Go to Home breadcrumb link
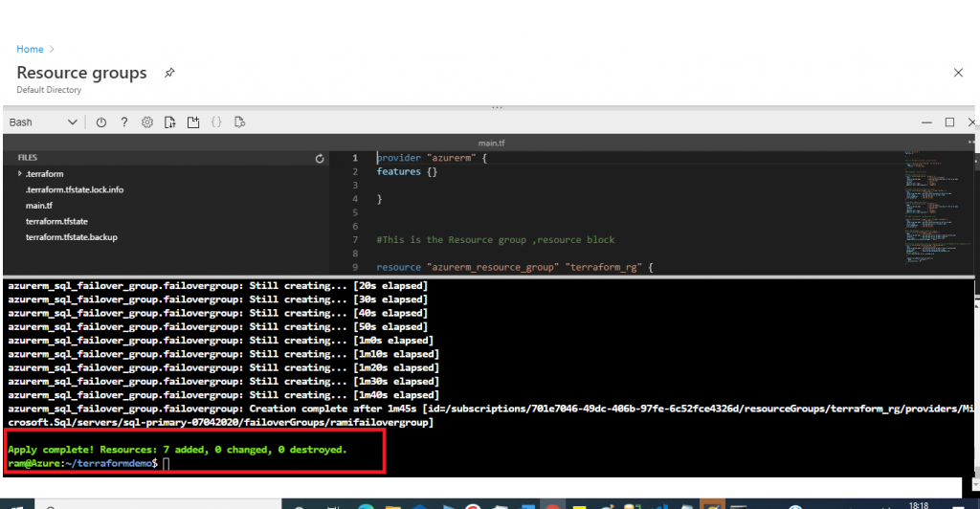This screenshot has height=509, width=980. click(30, 49)
